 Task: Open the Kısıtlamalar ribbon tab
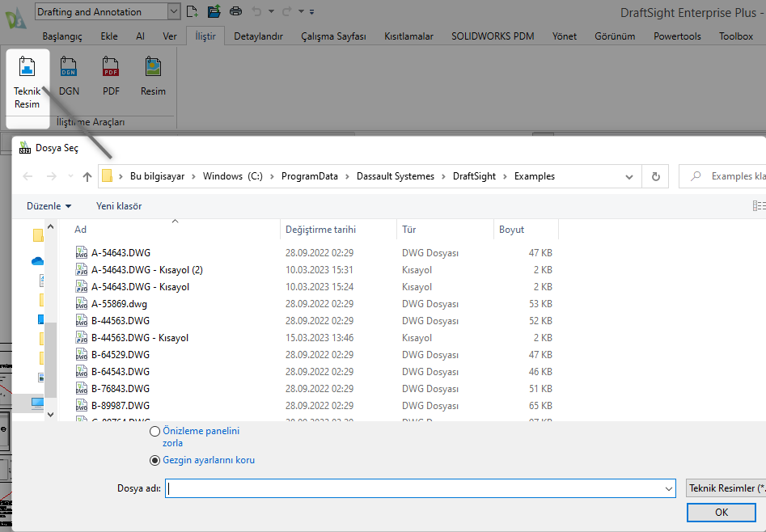(409, 36)
